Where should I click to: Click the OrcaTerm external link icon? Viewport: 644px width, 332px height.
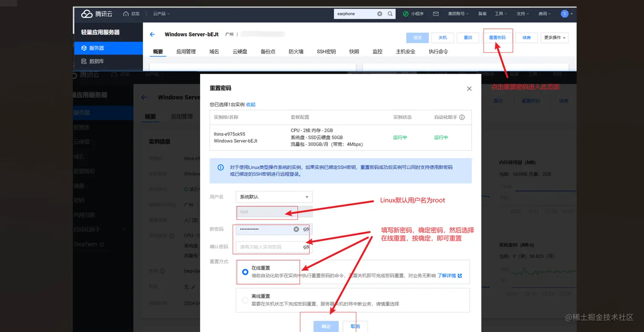[102, 245]
